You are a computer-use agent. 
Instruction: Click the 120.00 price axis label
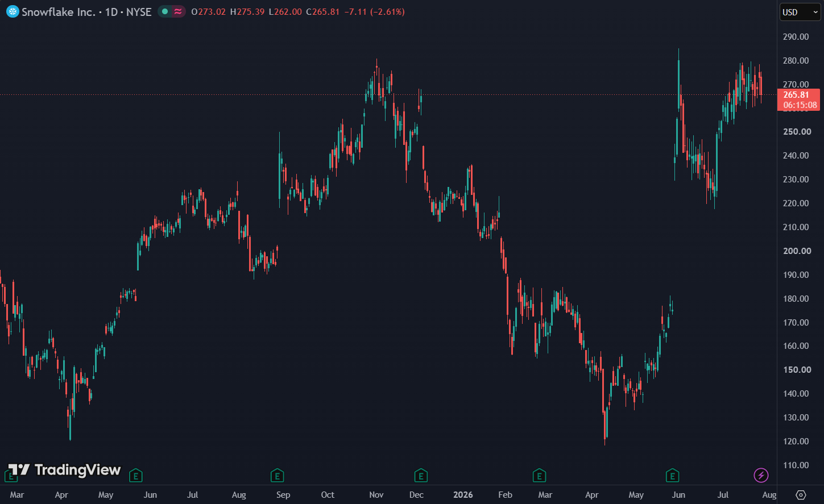(796, 441)
